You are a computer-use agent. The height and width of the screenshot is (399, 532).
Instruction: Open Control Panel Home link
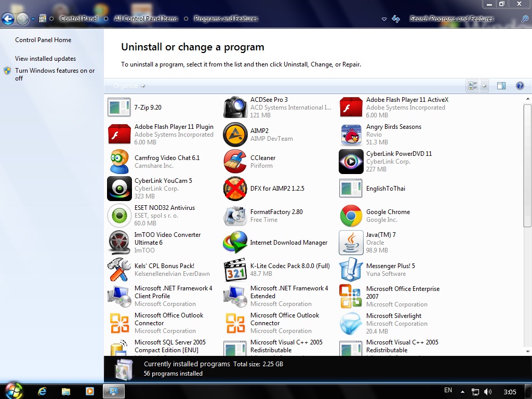43,40
